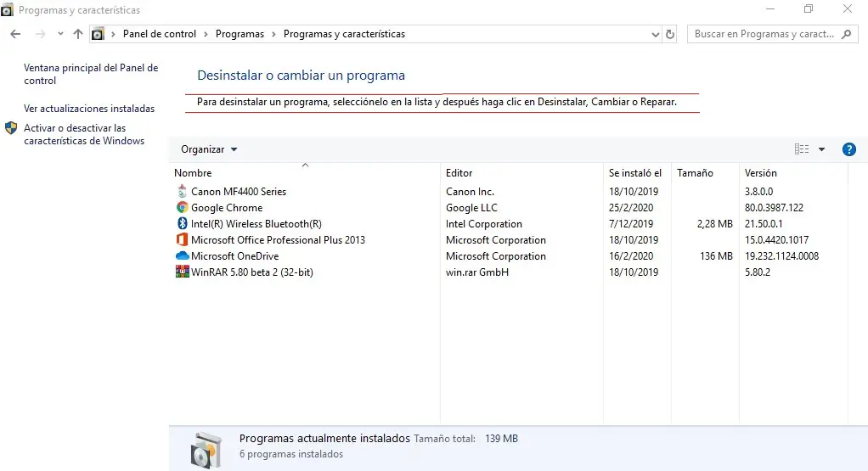Select WinRAR 5.80 beta 2 (32-bit)
Viewport: 868px width, 471px height.
(252, 272)
